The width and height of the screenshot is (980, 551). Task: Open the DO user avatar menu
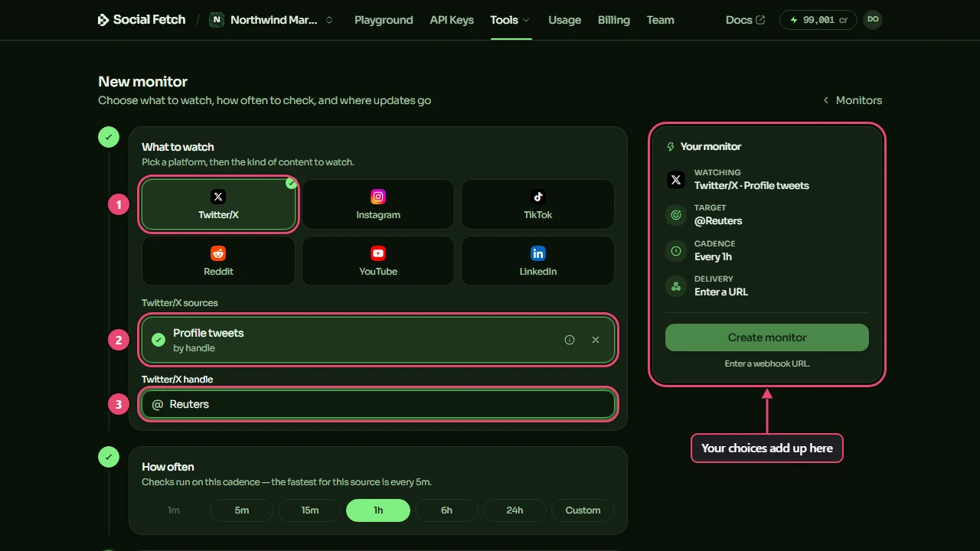[873, 20]
